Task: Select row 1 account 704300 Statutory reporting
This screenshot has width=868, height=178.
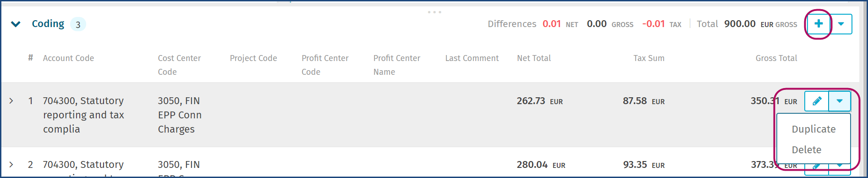Action: 83,115
